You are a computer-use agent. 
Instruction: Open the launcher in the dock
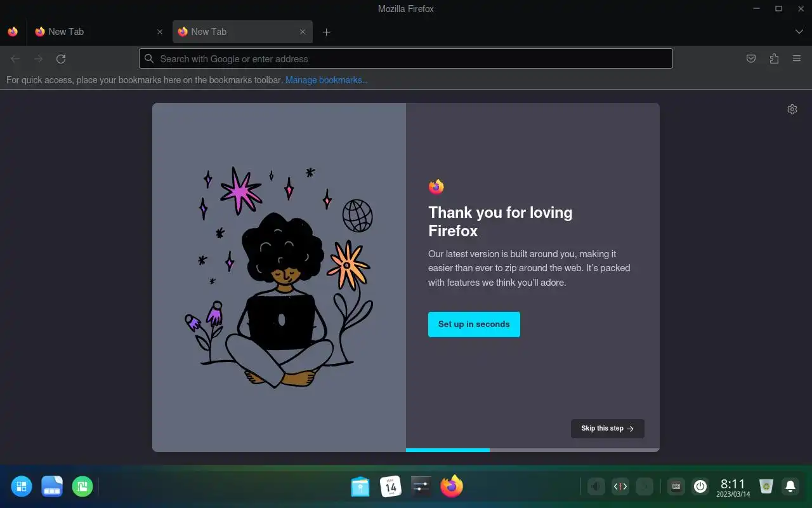coord(22,486)
